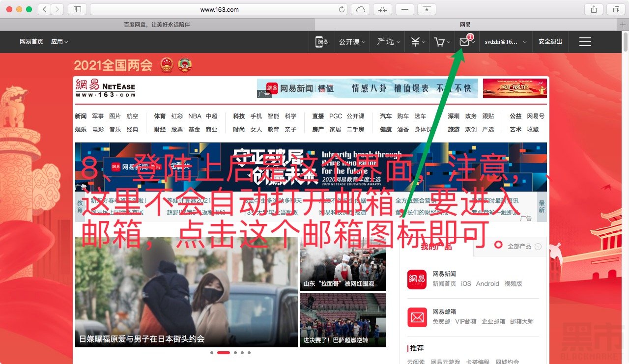Click 2021全国两会 banner title
The height and width of the screenshot is (364, 629).
coord(113,65)
